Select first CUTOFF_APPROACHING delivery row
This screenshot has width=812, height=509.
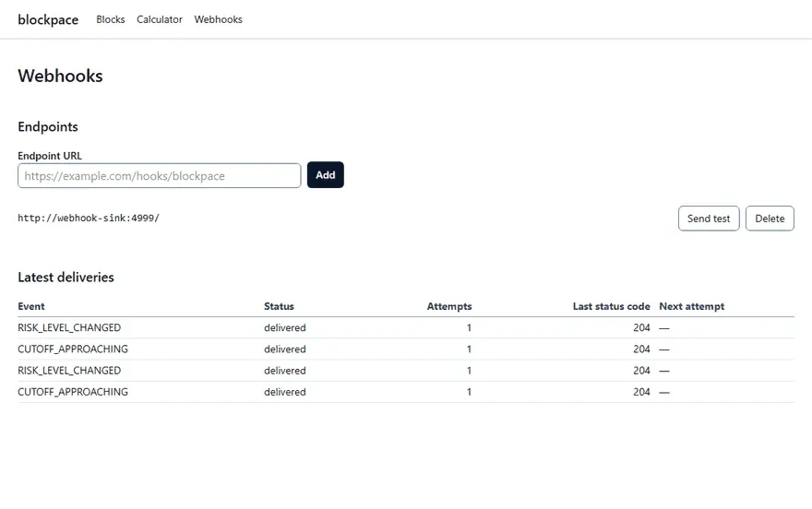point(405,349)
